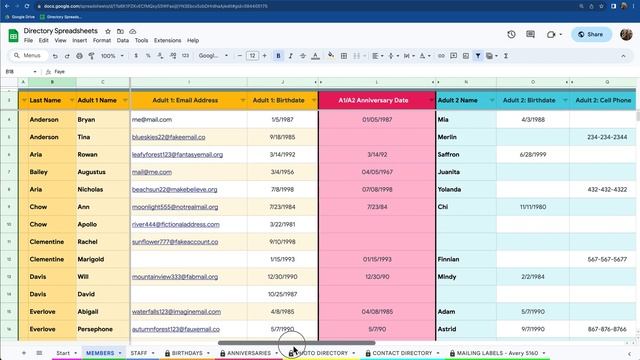640x360 pixels.
Task: Open the comments history icon
Action: (x=530, y=35)
